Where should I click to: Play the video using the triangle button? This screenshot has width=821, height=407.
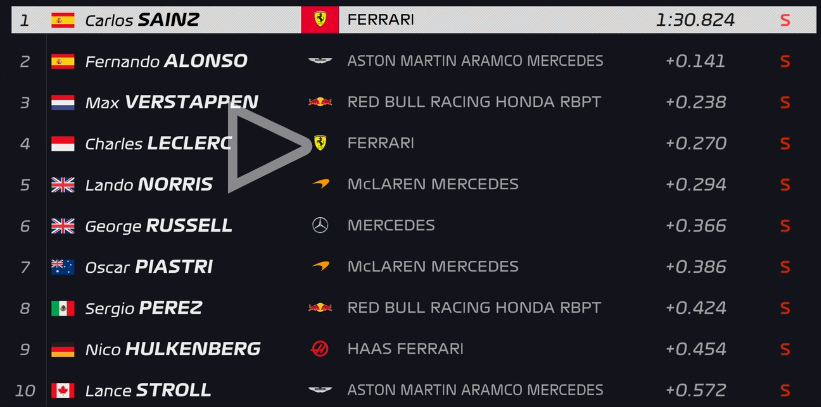point(264,147)
